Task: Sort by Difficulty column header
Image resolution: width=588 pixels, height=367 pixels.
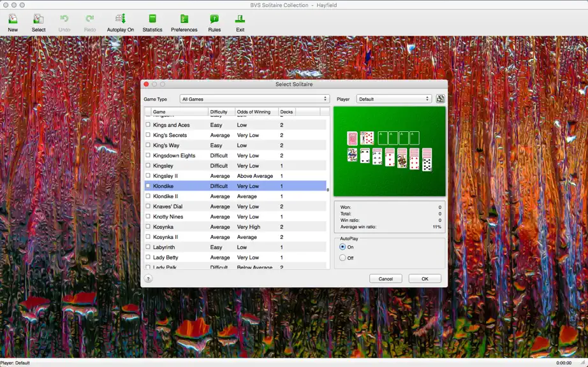Action: coord(222,112)
